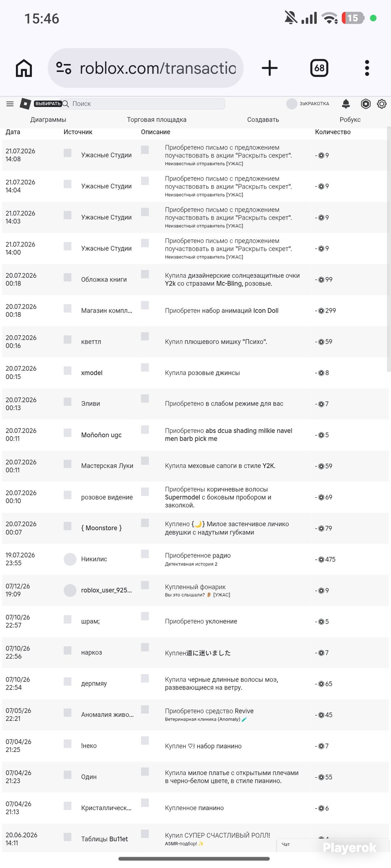Open Никилис user avatar thumbnail
The image size is (391, 868).
pos(70,559)
